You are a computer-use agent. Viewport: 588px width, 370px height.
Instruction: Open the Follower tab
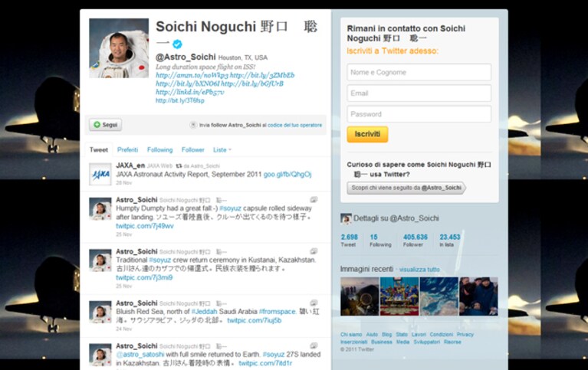[192, 149]
